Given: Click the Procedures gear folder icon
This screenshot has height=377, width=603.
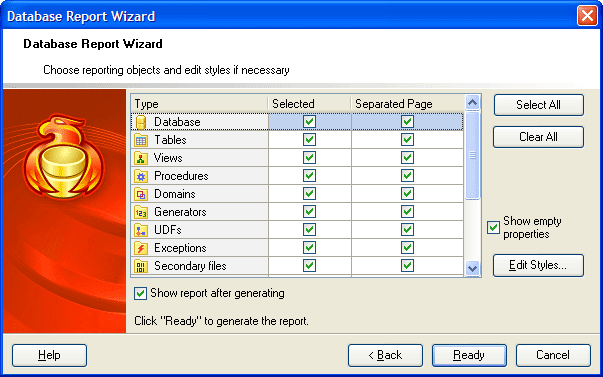Looking at the screenshot, I should (x=141, y=176).
